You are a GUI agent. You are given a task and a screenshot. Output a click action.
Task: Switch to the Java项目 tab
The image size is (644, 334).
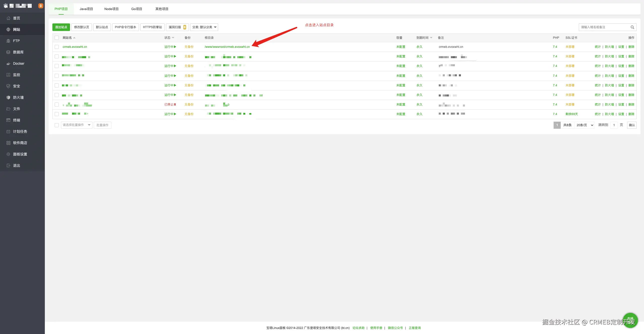[x=86, y=9]
